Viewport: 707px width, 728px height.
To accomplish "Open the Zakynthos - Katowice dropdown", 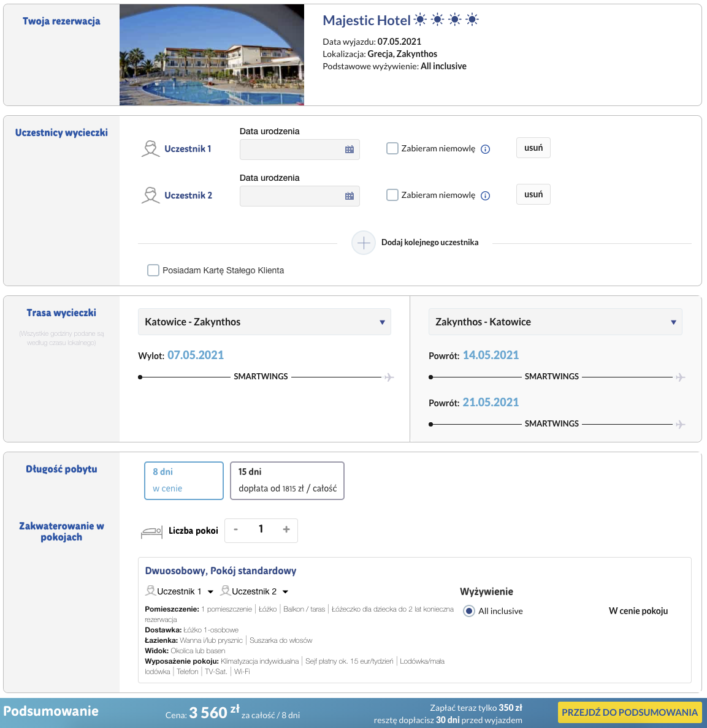I will tap(555, 322).
